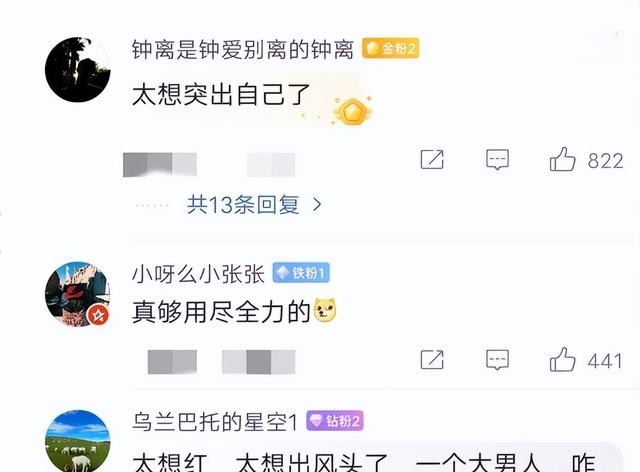Open profile of 钟离是钟爱别离的钟离
640x472 pixels.
(242, 50)
